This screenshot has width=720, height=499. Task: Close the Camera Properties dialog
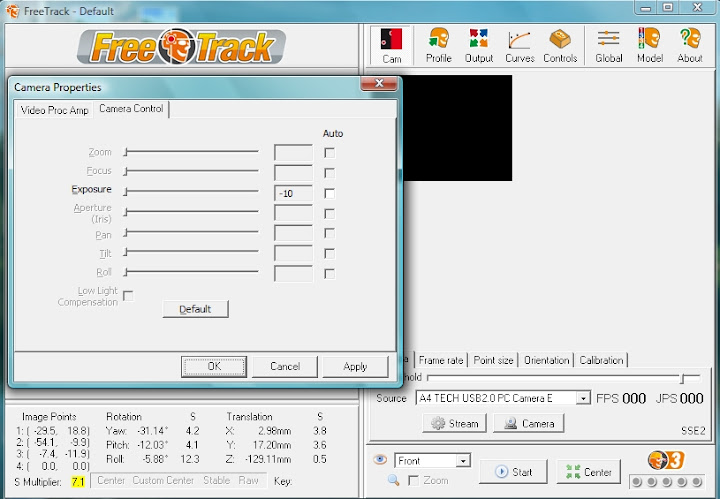pos(379,83)
